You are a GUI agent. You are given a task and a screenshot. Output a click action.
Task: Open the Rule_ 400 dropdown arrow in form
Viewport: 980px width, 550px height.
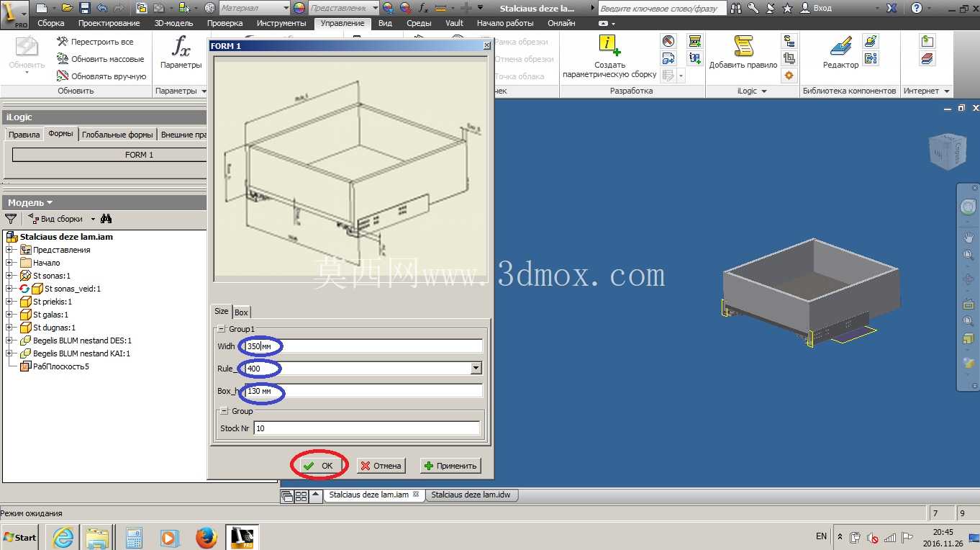coord(476,369)
